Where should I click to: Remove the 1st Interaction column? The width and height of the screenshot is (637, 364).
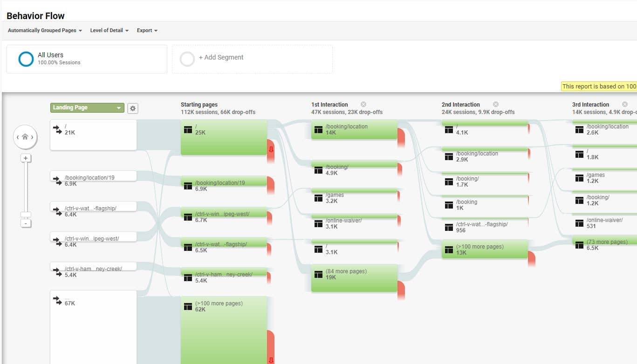coord(363,104)
